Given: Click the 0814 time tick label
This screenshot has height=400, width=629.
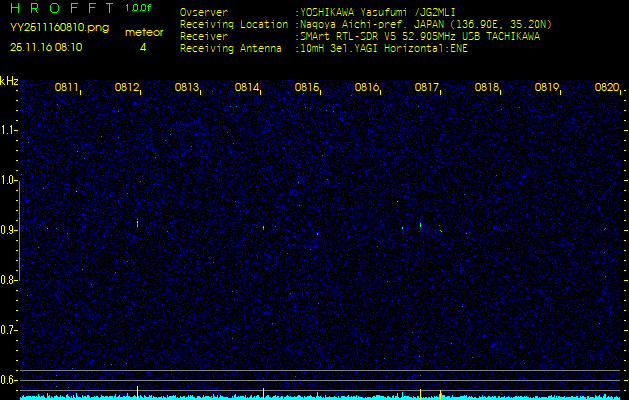Looking at the screenshot, I should click(x=247, y=88).
